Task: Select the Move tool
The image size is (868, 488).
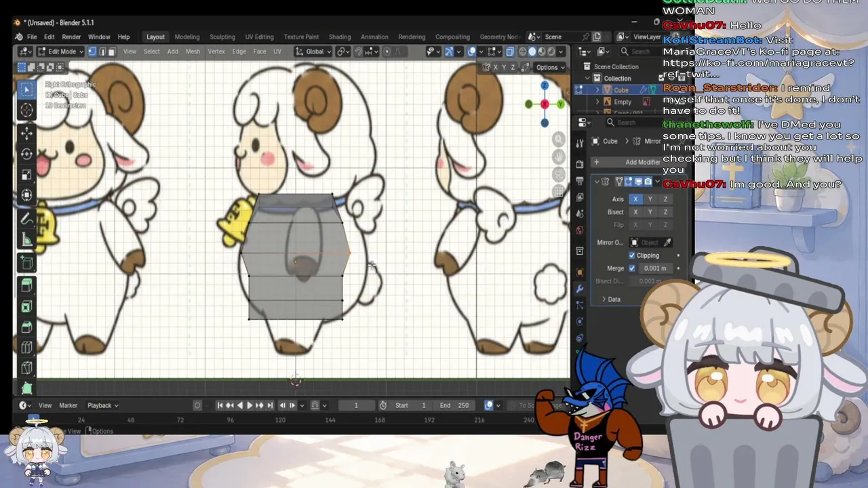Action: [x=27, y=133]
